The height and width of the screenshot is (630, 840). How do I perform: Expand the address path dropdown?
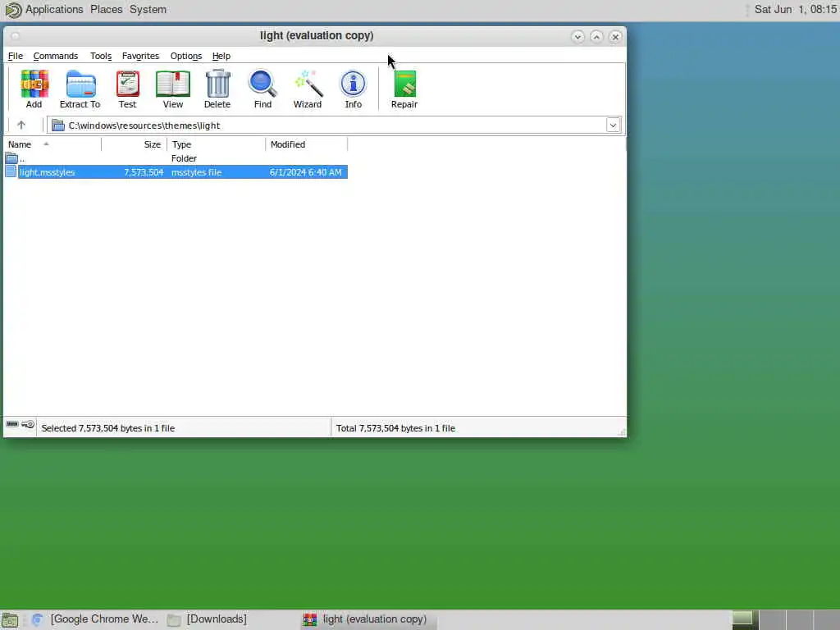[x=613, y=126]
